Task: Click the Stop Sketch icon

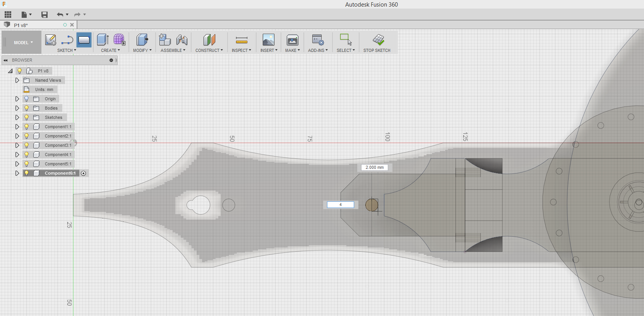Action: (x=378, y=39)
